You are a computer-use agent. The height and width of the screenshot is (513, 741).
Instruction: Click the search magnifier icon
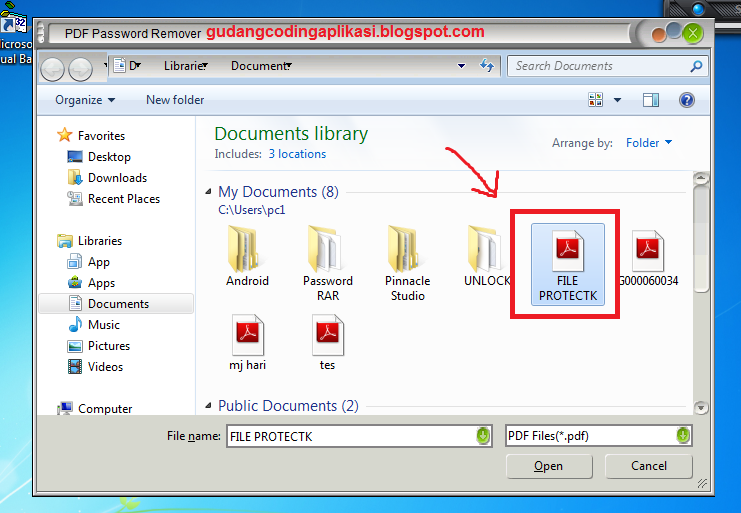(696, 66)
